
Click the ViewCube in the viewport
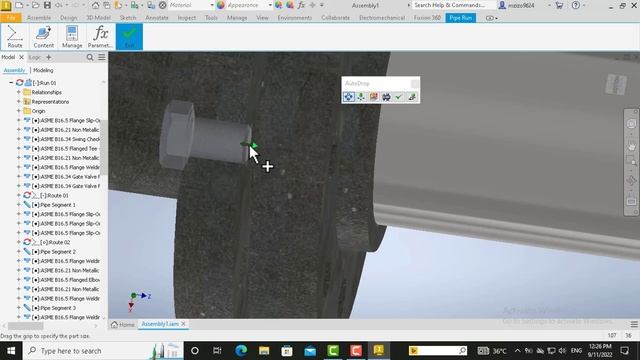click(616, 85)
